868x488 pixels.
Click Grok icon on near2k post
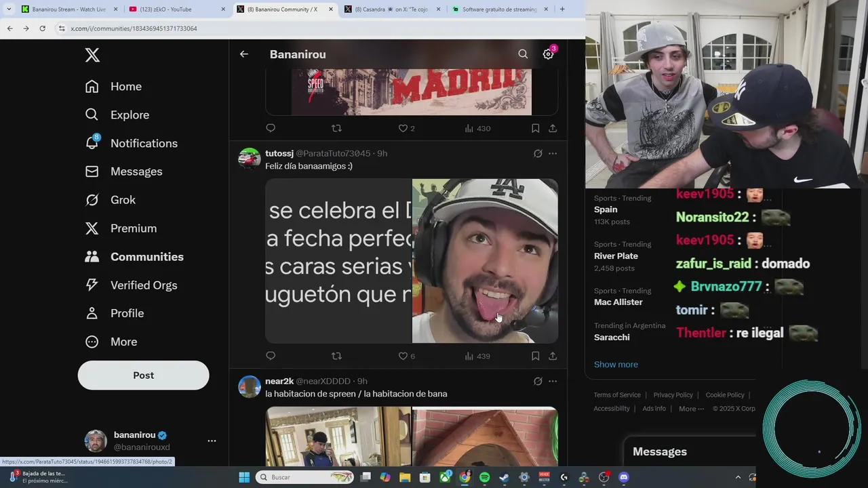538,382
